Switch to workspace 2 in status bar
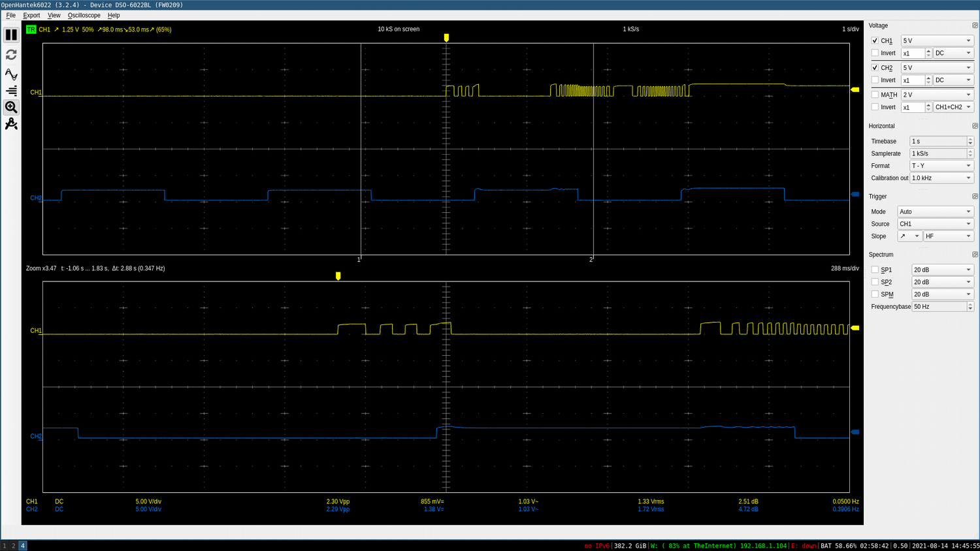The image size is (980, 551). (x=13, y=546)
